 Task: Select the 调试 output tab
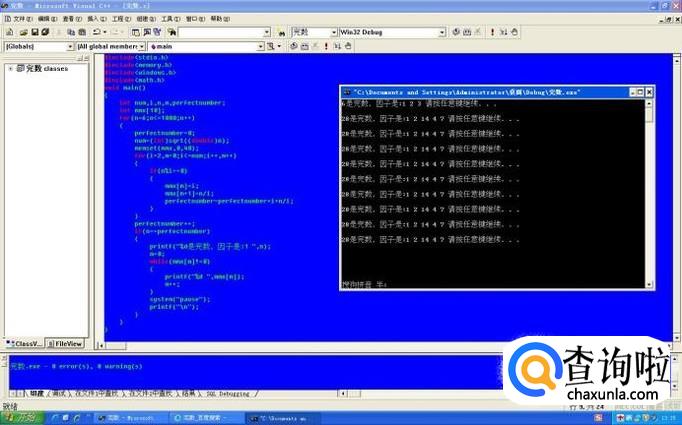click(x=59, y=394)
